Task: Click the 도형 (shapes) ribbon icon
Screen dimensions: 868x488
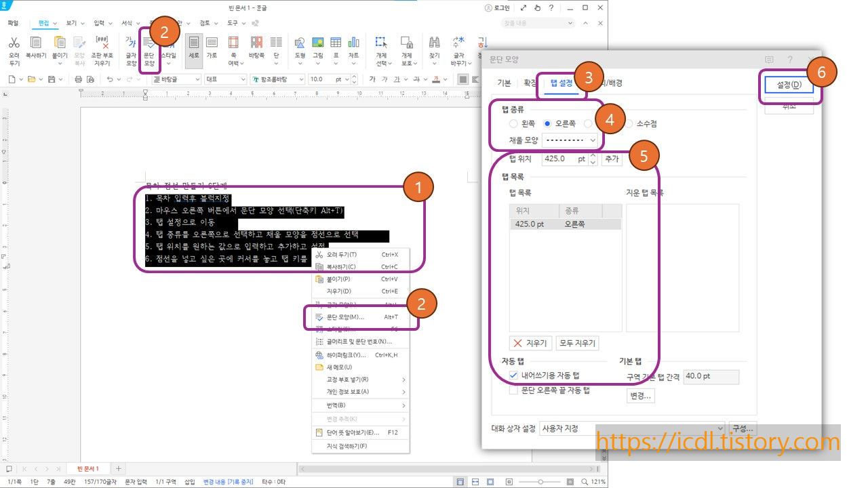Action: pyautogui.click(x=300, y=43)
